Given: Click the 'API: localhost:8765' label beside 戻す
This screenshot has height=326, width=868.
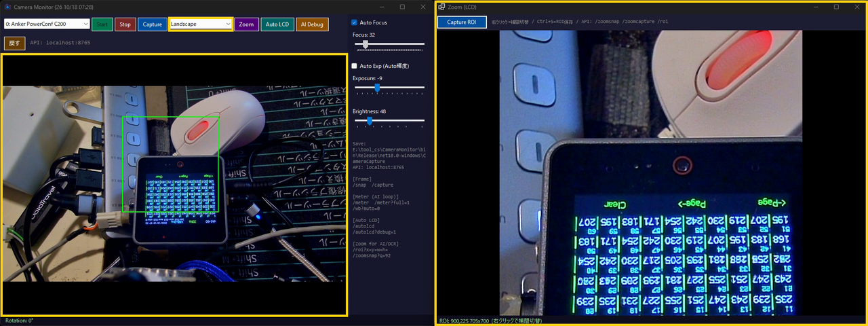Looking at the screenshot, I should 60,43.
